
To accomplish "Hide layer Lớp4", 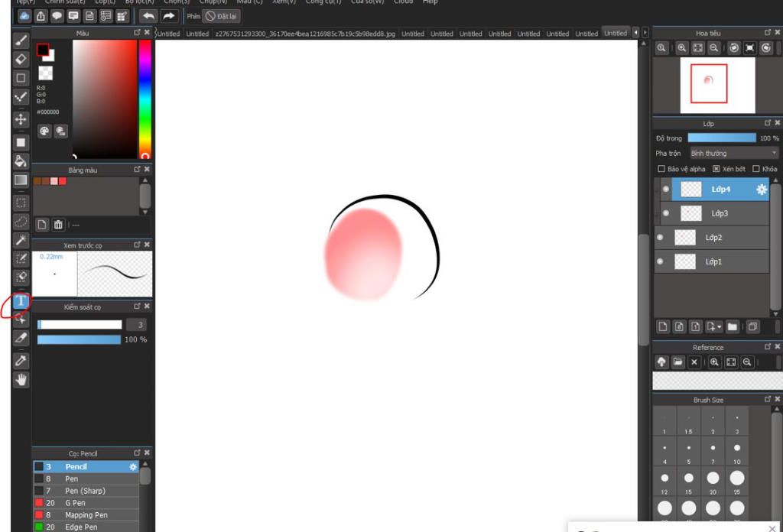I will coord(666,189).
